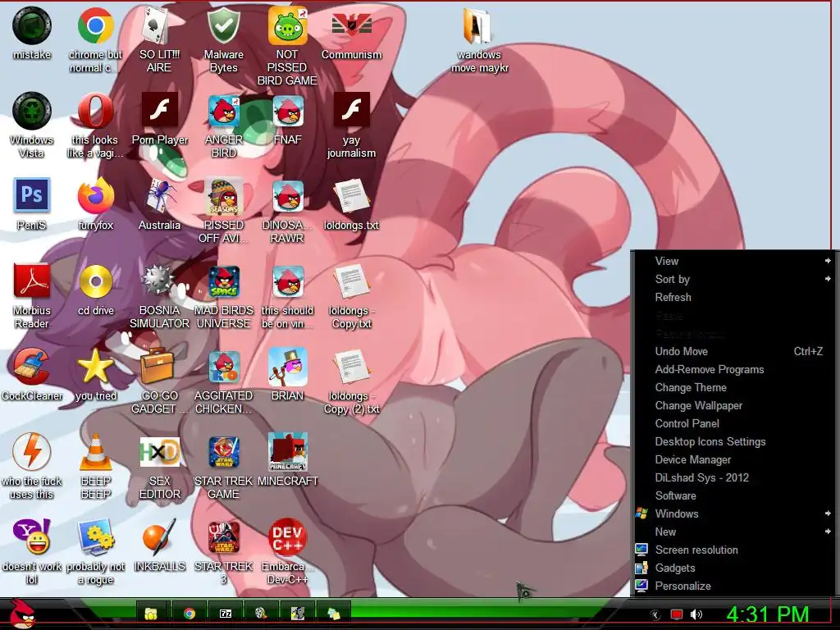The image size is (840, 630).
Task: Open the 'probably not a rogue' gears icon
Action: (x=95, y=550)
